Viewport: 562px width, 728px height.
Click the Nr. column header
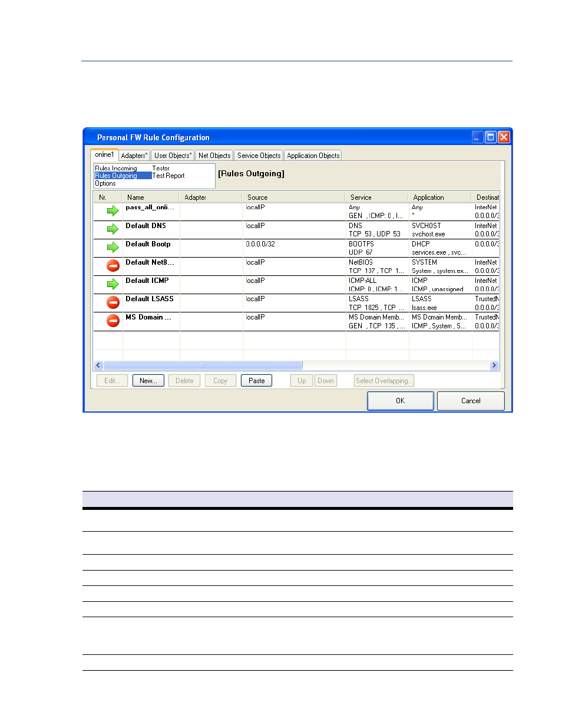[107, 197]
